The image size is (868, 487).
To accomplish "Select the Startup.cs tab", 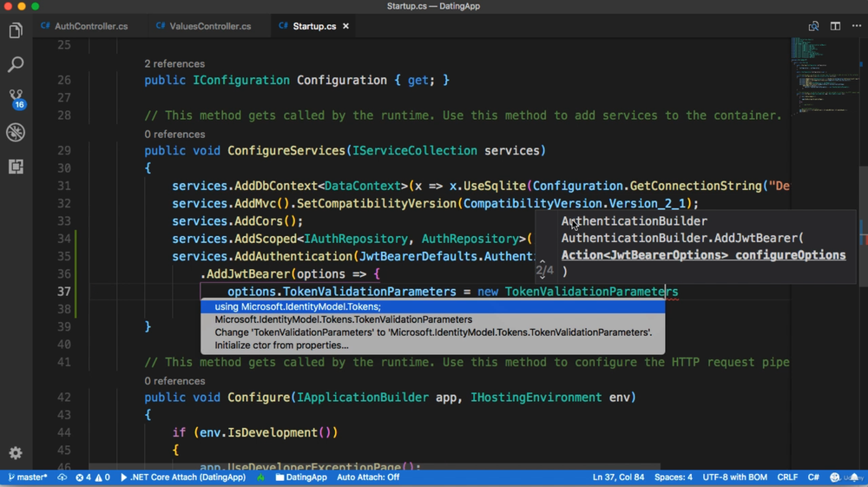I will pos(313,26).
